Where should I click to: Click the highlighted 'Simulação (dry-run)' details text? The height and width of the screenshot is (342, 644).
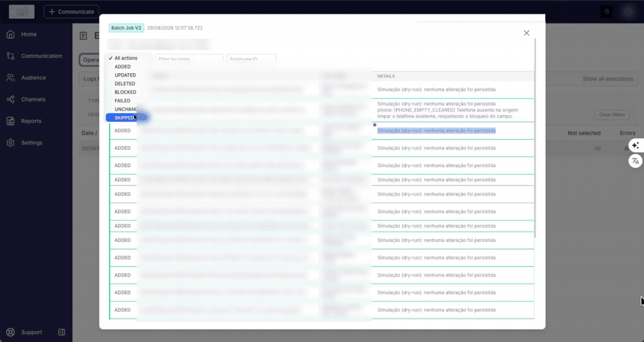[436, 130]
